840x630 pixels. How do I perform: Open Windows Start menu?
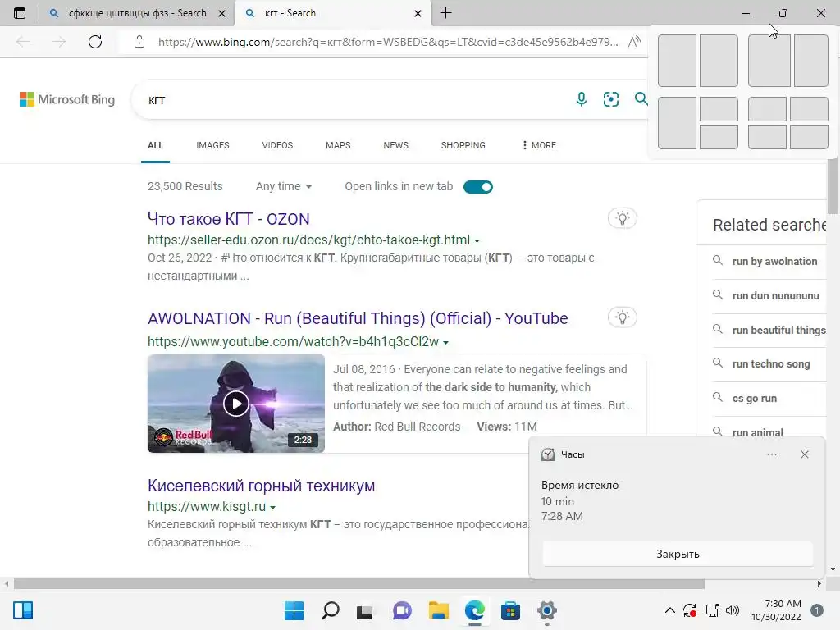pyautogui.click(x=294, y=610)
